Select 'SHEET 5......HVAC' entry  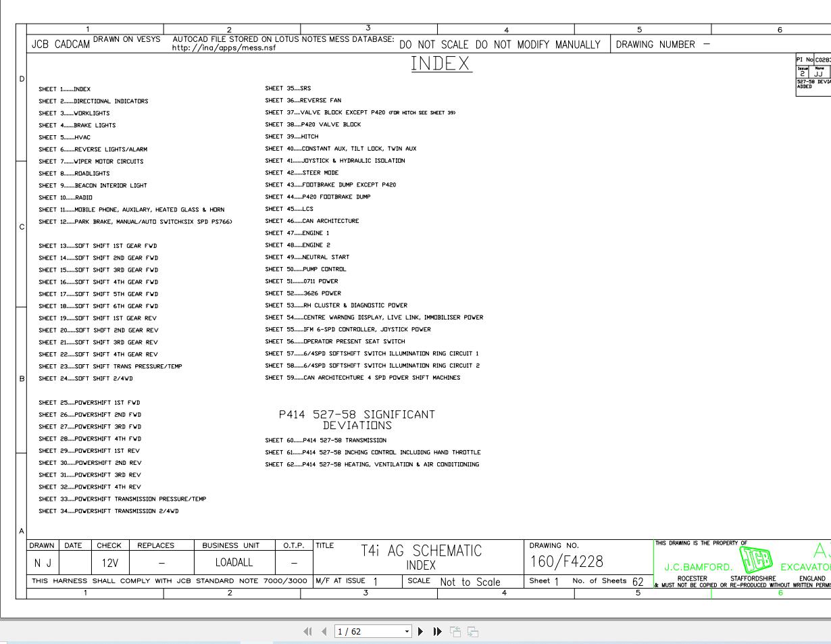(64, 137)
